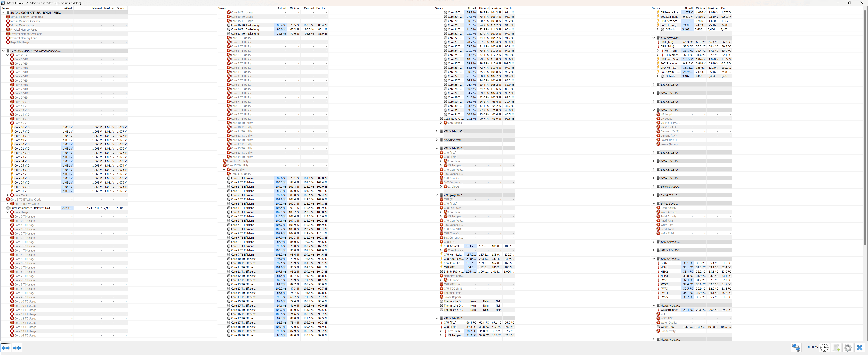Collapse the Core Utility tree node

coord(224,170)
